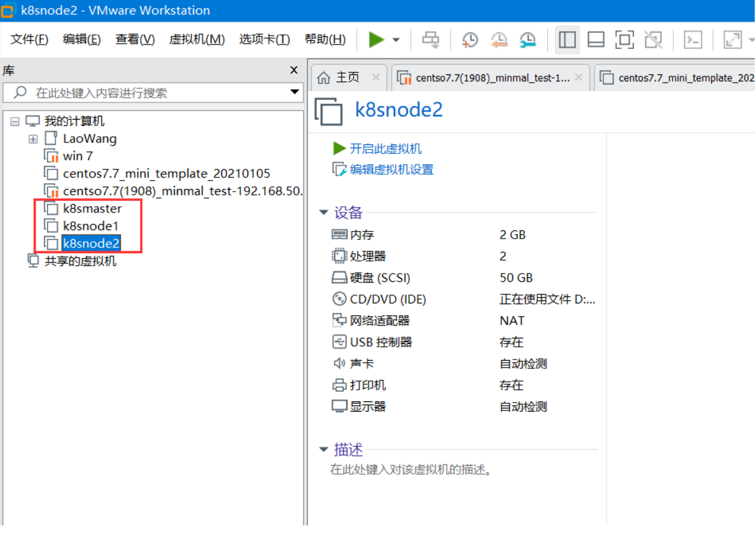Click the NAT network adapter value

[512, 321]
